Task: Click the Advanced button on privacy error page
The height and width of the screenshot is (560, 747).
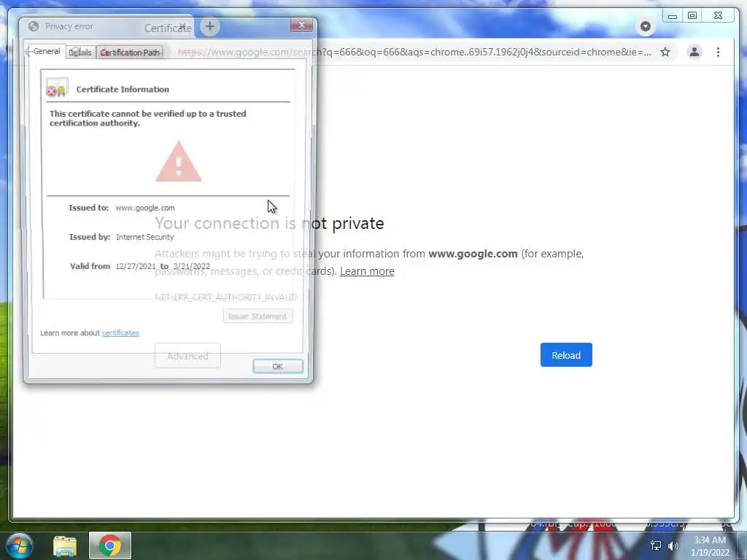Action: (x=187, y=356)
